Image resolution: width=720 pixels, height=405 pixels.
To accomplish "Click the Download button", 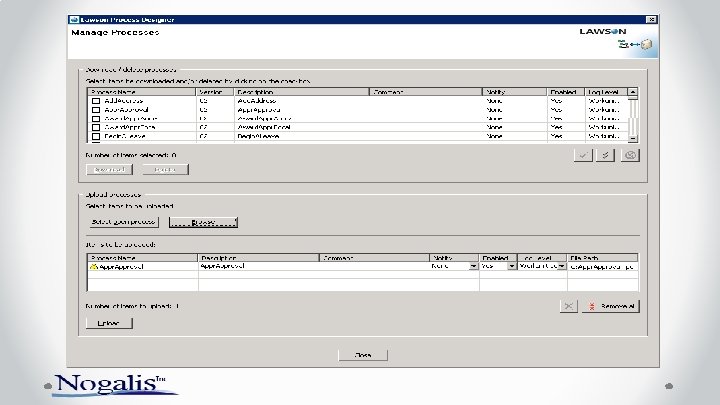I will (x=109, y=170).
